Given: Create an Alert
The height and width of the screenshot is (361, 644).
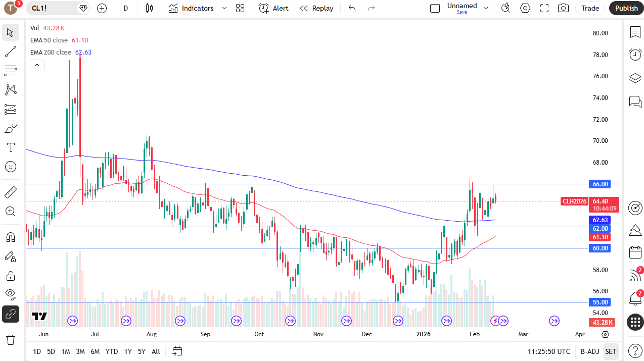Looking at the screenshot, I should point(273,8).
